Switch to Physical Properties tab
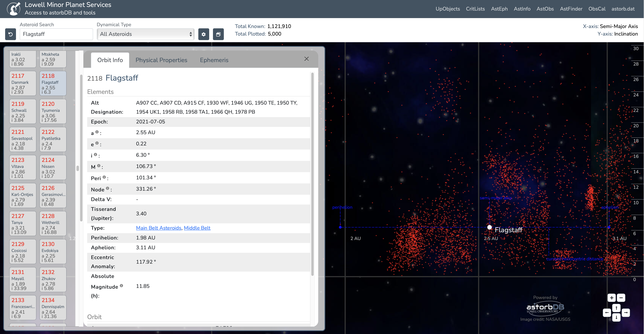Image resolution: width=644 pixels, height=334 pixels. [x=161, y=60]
